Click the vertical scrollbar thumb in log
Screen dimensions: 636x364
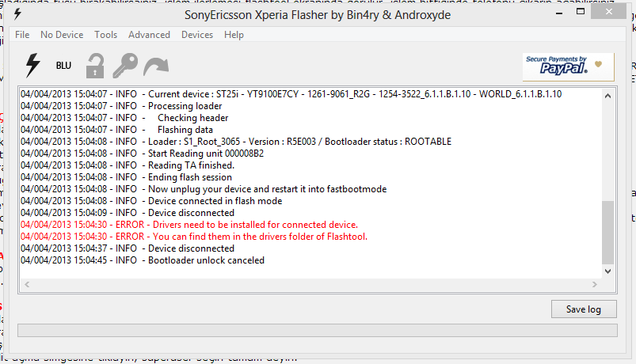click(x=607, y=233)
